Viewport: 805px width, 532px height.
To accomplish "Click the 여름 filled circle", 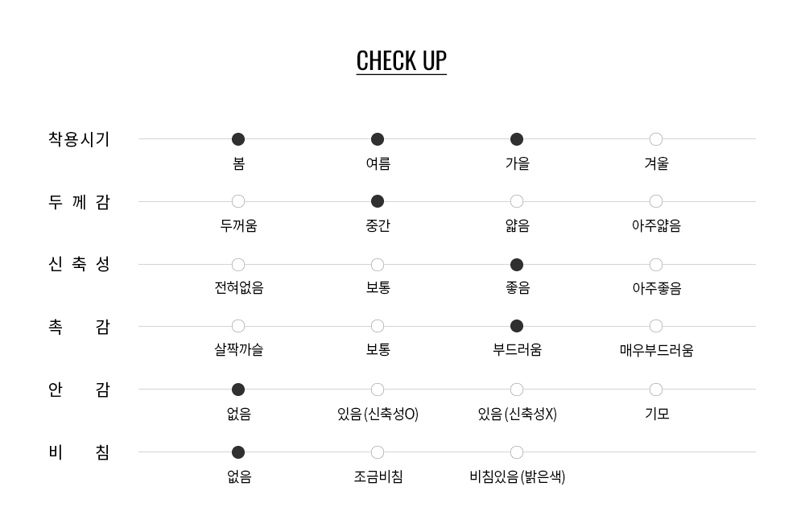I will click(x=378, y=139).
